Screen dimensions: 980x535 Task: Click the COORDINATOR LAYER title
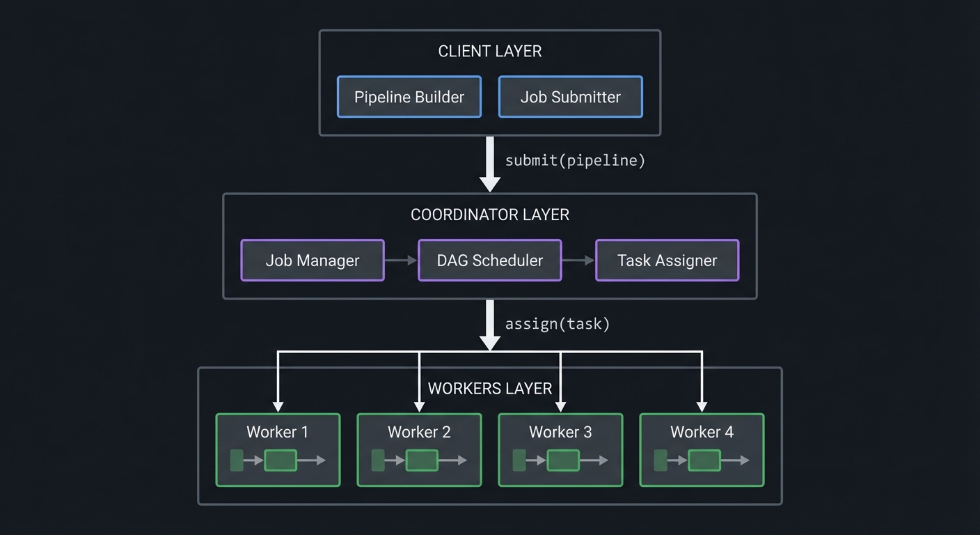(489, 215)
